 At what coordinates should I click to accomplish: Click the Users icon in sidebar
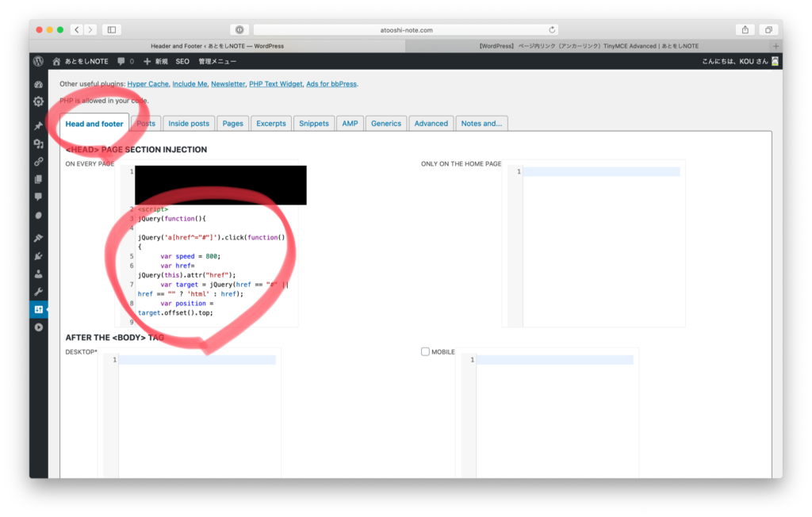38,274
